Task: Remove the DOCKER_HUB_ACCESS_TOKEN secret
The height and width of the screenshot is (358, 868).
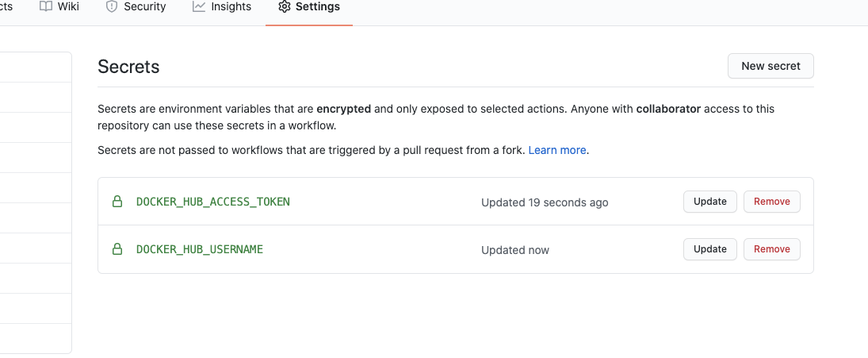Action: [771, 202]
